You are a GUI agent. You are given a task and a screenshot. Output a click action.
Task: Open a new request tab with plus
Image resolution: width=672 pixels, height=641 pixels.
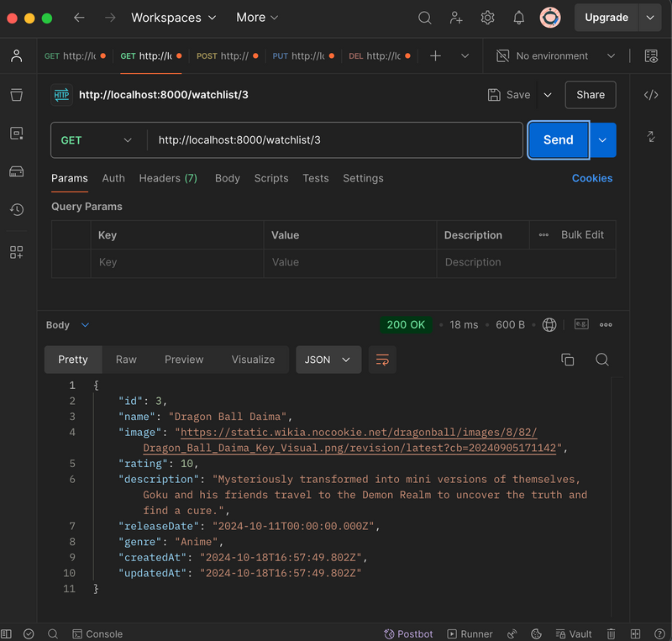pyautogui.click(x=435, y=55)
